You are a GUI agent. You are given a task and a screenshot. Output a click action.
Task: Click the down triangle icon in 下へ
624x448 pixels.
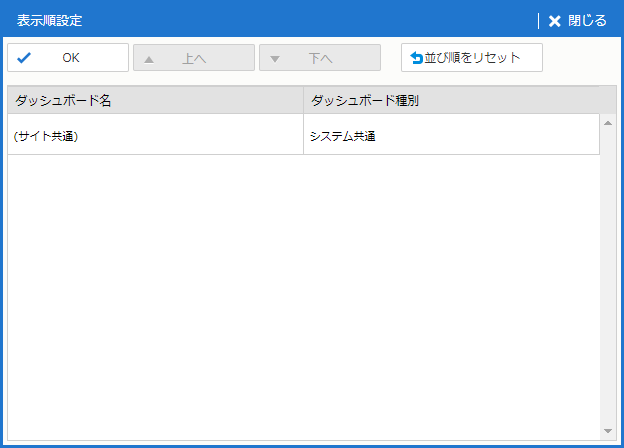coord(275,58)
